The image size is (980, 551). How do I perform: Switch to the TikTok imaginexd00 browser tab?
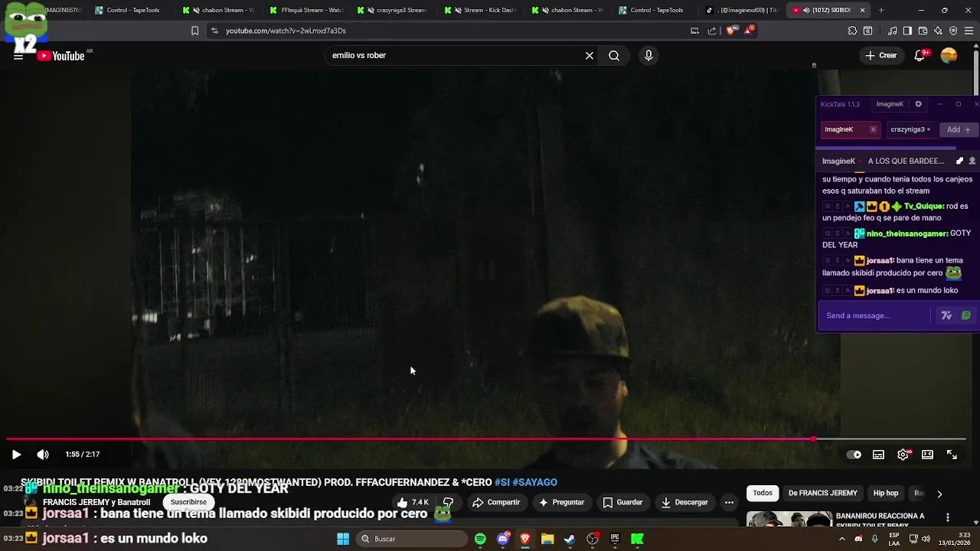(x=741, y=11)
